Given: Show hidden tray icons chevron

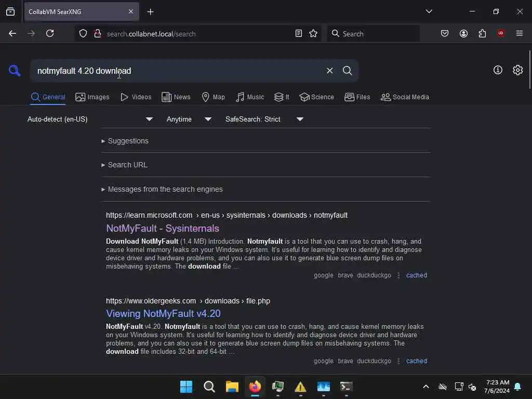Looking at the screenshot, I should [426, 387].
